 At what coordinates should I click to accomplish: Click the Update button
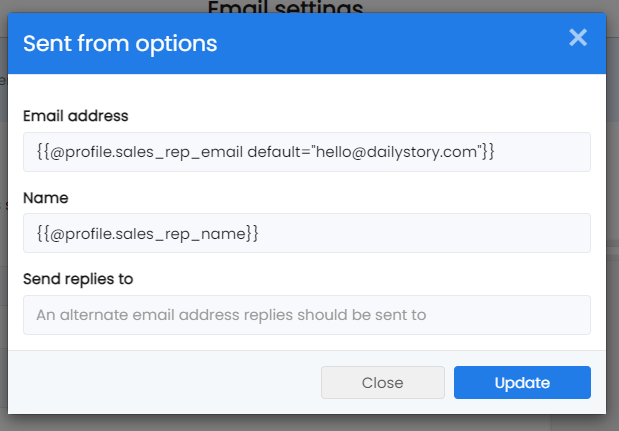522,382
